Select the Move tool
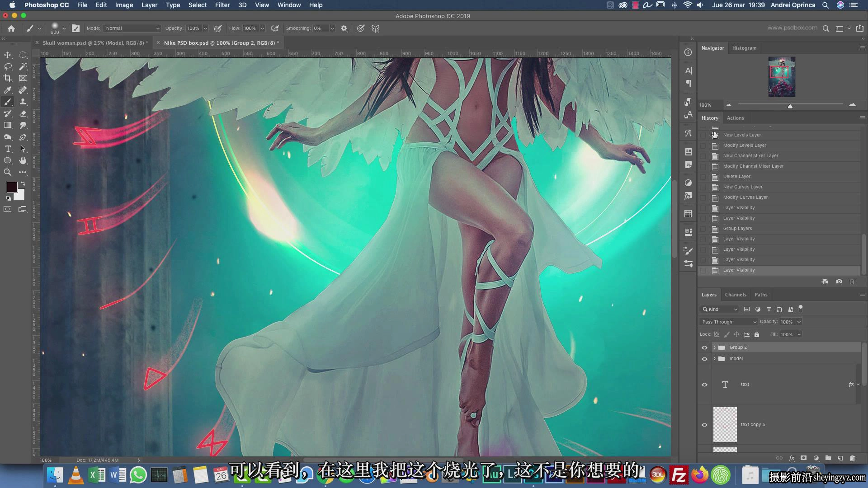Screen dimensions: 868x488 tap(8, 55)
